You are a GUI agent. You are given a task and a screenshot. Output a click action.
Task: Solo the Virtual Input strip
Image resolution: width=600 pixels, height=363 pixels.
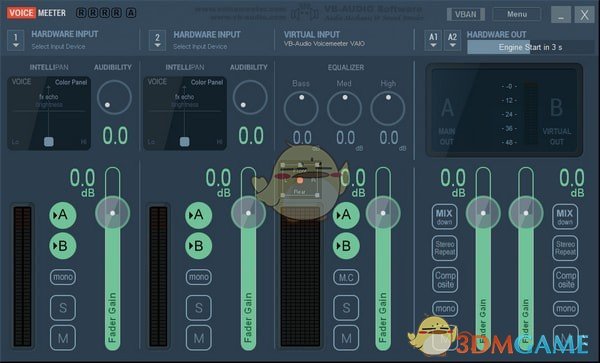point(346,308)
